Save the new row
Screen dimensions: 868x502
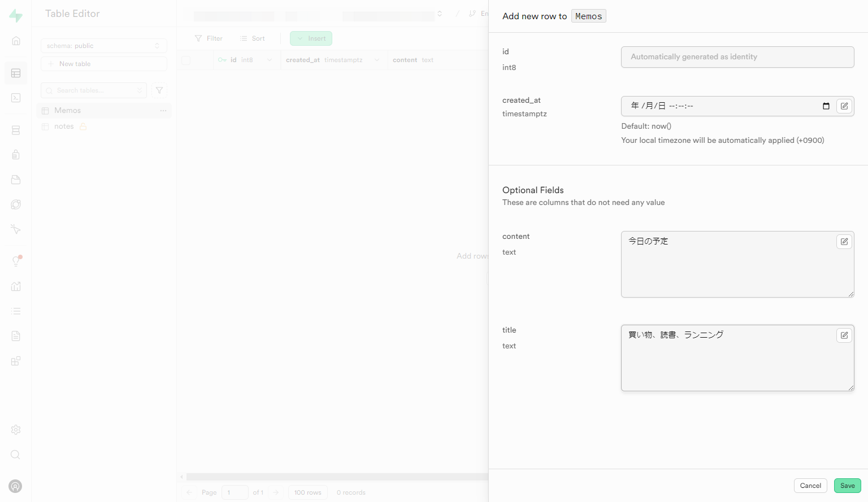(x=847, y=486)
